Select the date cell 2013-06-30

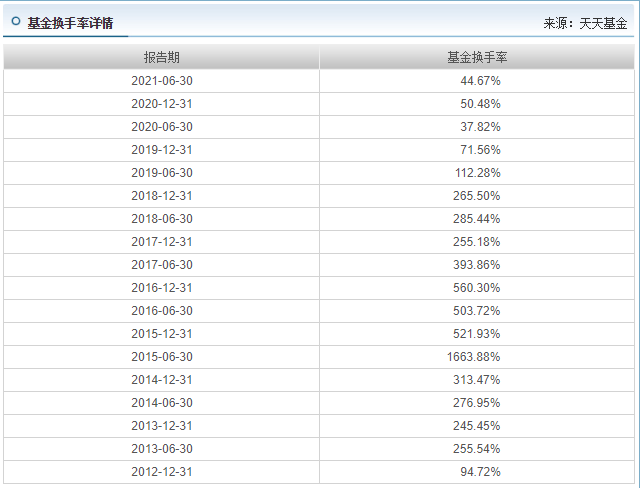[162, 448]
